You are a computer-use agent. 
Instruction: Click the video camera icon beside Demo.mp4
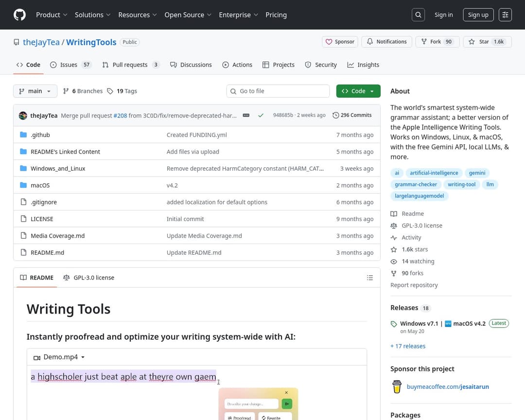[37, 357]
